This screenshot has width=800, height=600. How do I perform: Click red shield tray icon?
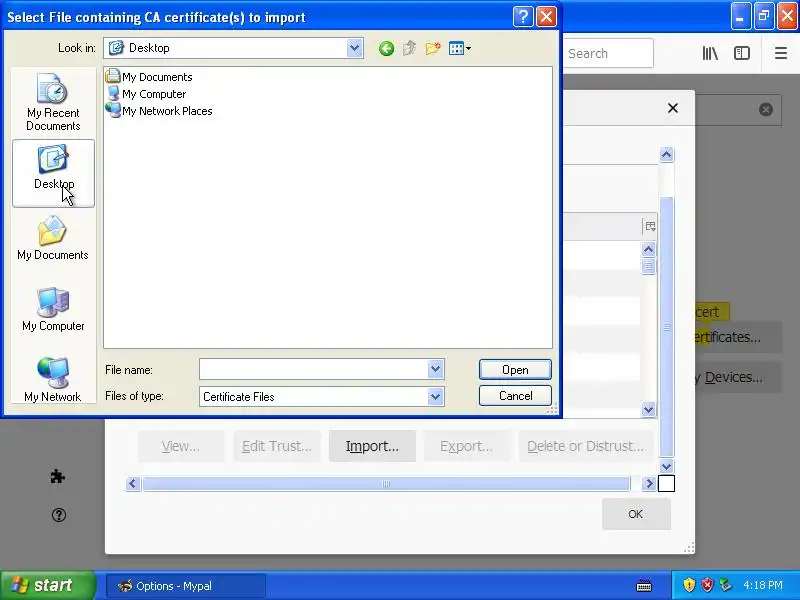click(x=707, y=585)
